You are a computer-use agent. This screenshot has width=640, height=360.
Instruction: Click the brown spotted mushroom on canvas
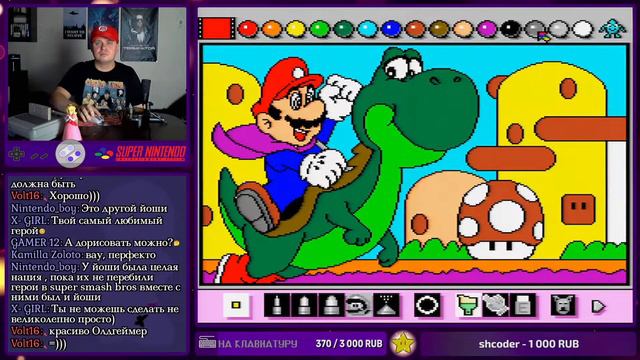(500, 220)
